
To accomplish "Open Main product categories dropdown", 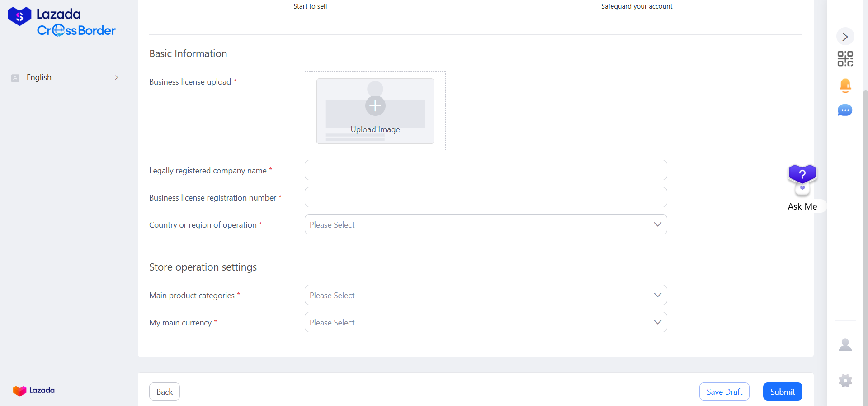I will click(x=486, y=295).
